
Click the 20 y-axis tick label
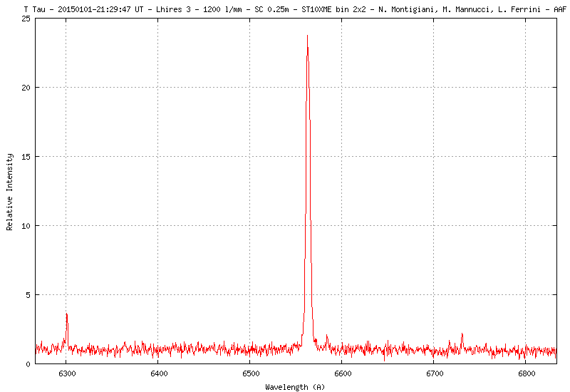pyautogui.click(x=26, y=88)
